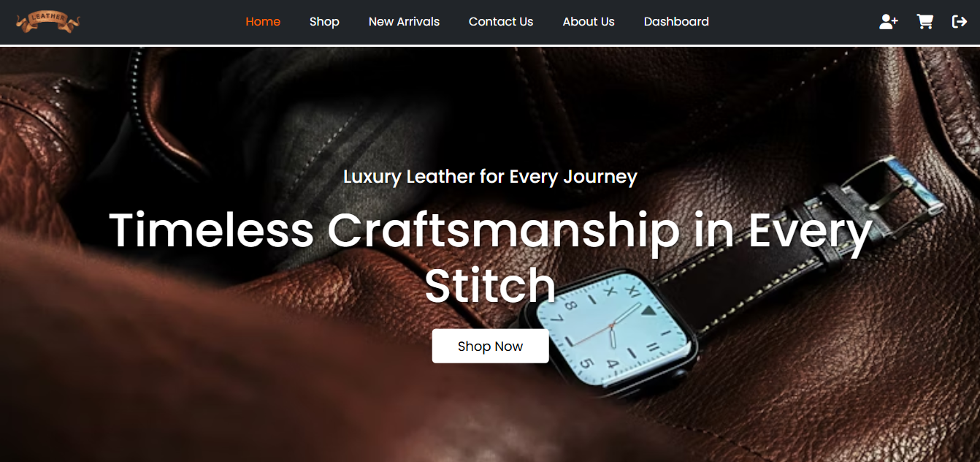Open the Dashboard nav link
Screen dimensions: 980x462
pos(676,22)
